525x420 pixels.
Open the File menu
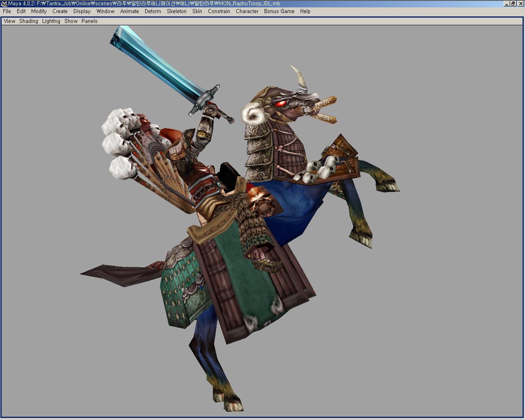pos(7,11)
